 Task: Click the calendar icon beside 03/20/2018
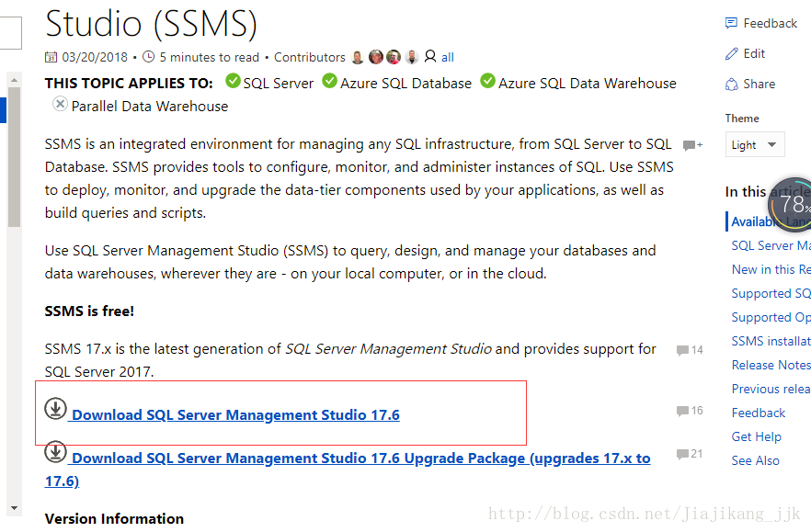[x=51, y=57]
